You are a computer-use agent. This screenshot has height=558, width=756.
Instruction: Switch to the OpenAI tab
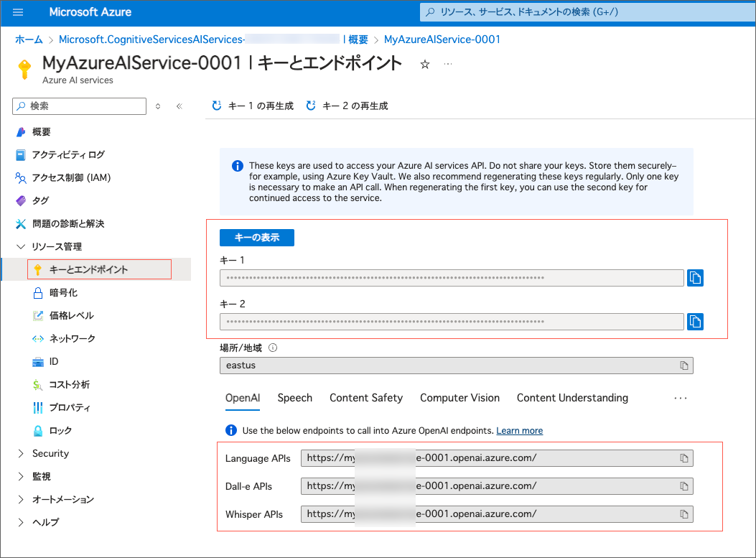pos(243,398)
